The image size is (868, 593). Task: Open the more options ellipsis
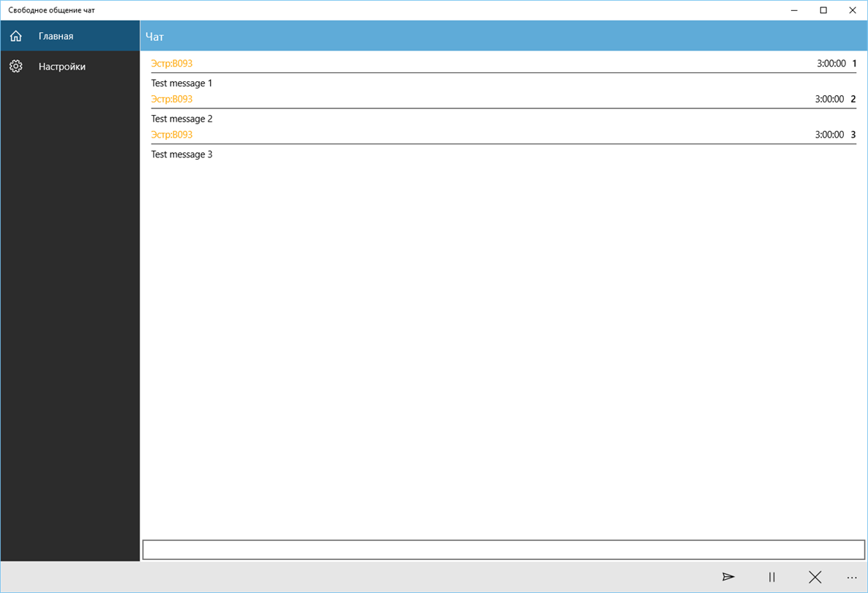coord(852,578)
